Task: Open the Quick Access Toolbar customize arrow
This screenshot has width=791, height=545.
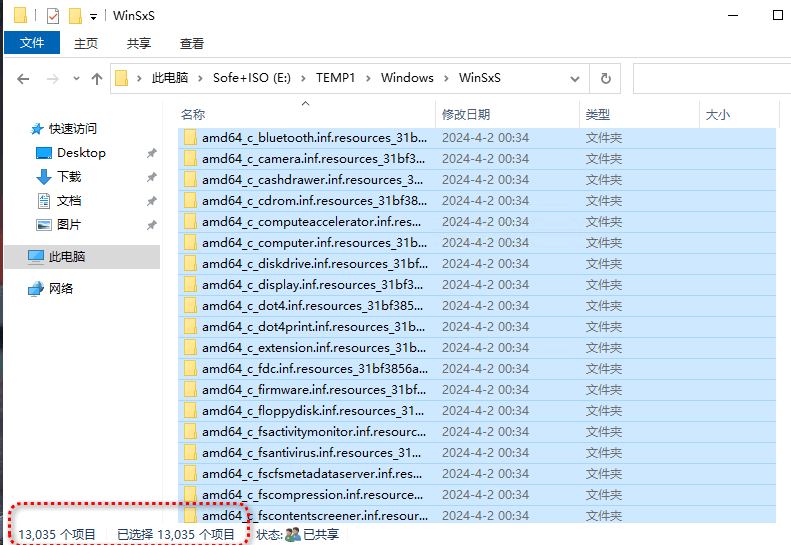Action: (93, 17)
